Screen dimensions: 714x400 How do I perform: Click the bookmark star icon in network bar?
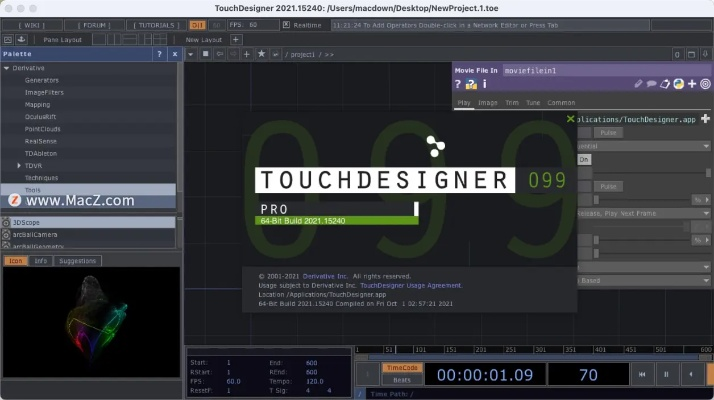click(x=261, y=54)
